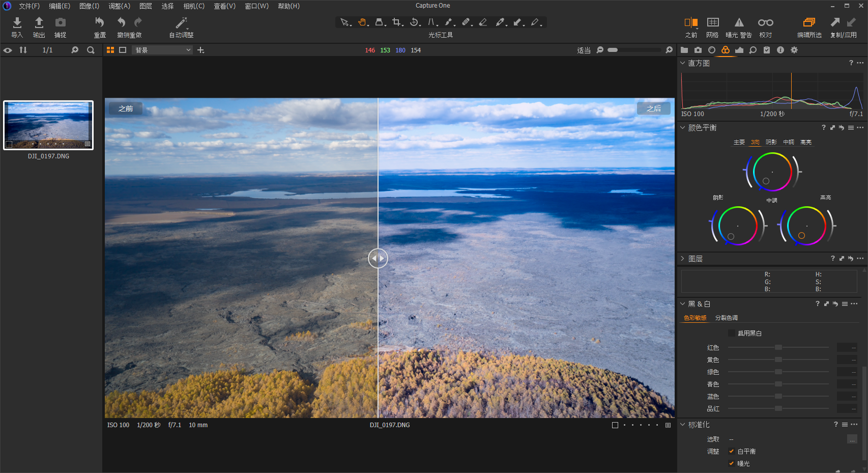The height and width of the screenshot is (473, 868).
Task: Toggle the 之前 before/after view
Action: [x=691, y=22]
